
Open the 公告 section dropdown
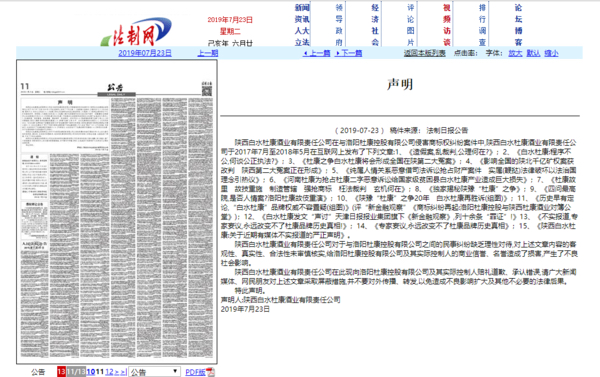coord(154,372)
